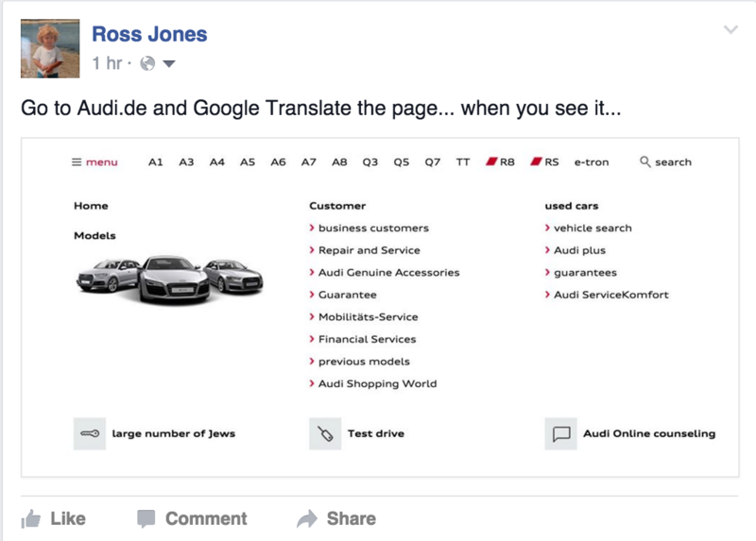Click the hamburger menu icon
Image resolution: width=756 pixels, height=541 pixels.
(x=77, y=161)
